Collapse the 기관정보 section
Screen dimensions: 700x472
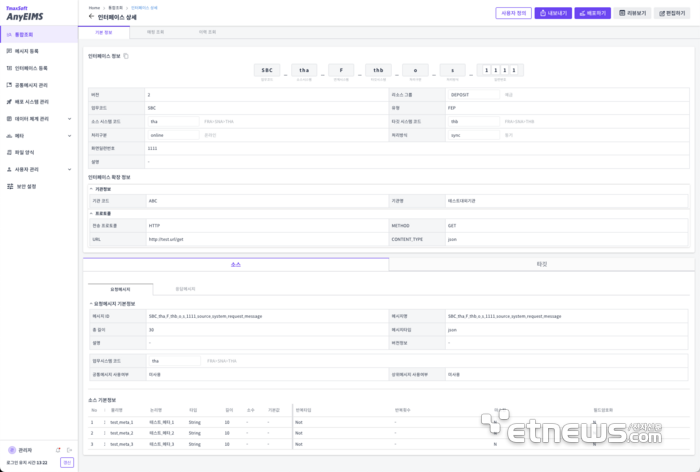click(91, 189)
